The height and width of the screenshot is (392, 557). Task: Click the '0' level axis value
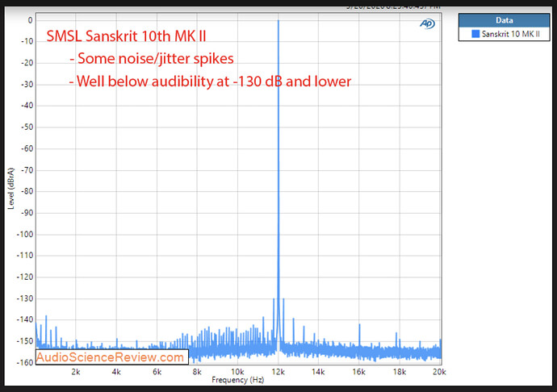30,21
